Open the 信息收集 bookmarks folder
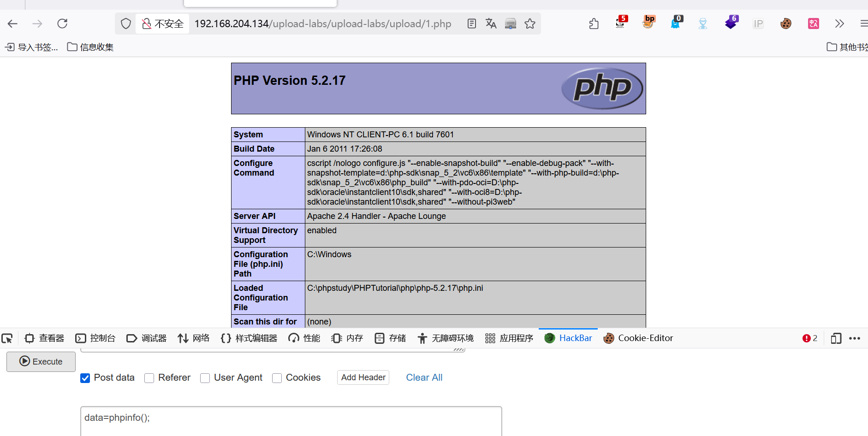868x436 pixels. point(90,47)
